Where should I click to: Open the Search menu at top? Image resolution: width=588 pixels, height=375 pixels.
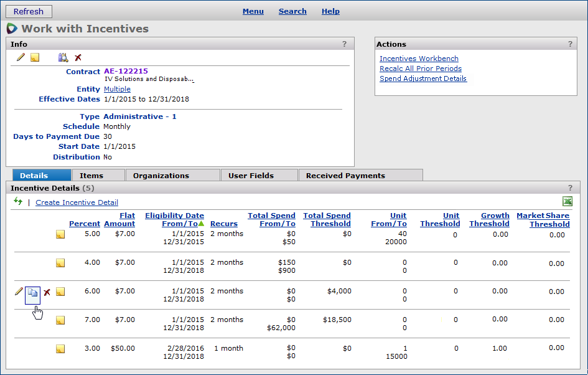pyautogui.click(x=292, y=11)
